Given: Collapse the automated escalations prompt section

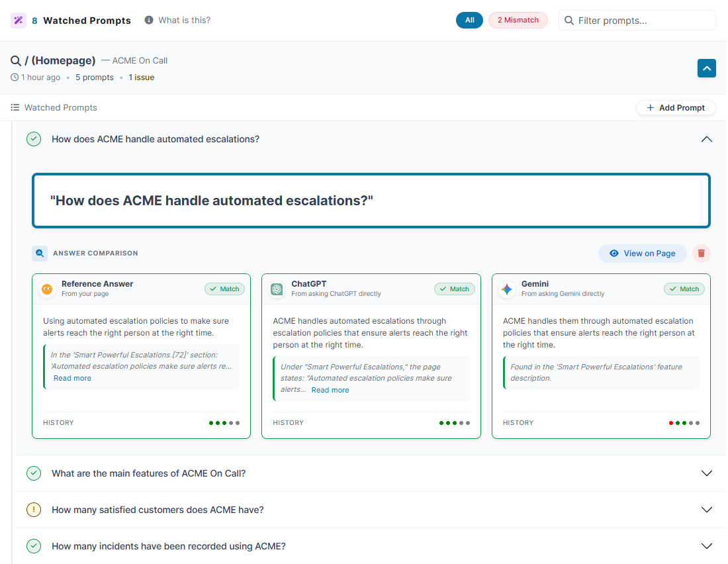Looking at the screenshot, I should coord(706,139).
